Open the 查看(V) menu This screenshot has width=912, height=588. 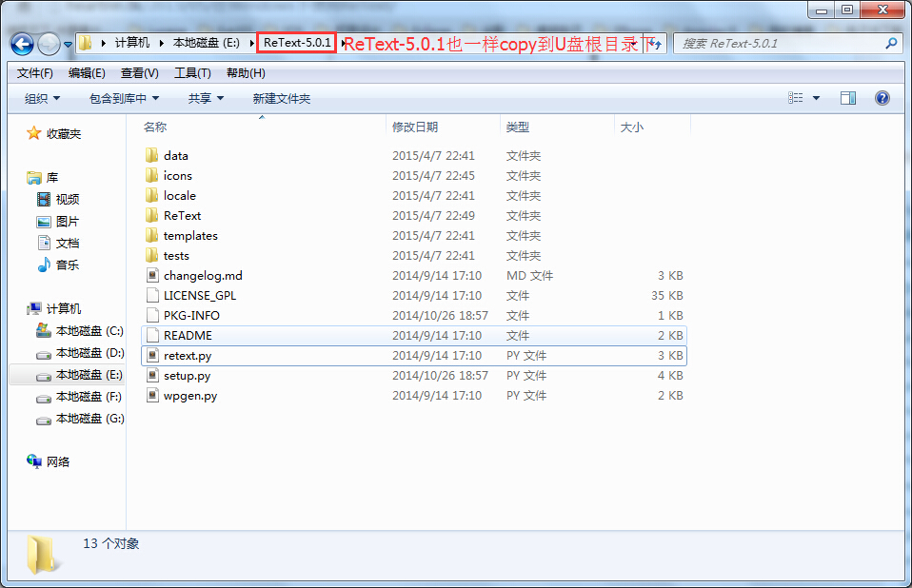pyautogui.click(x=139, y=72)
